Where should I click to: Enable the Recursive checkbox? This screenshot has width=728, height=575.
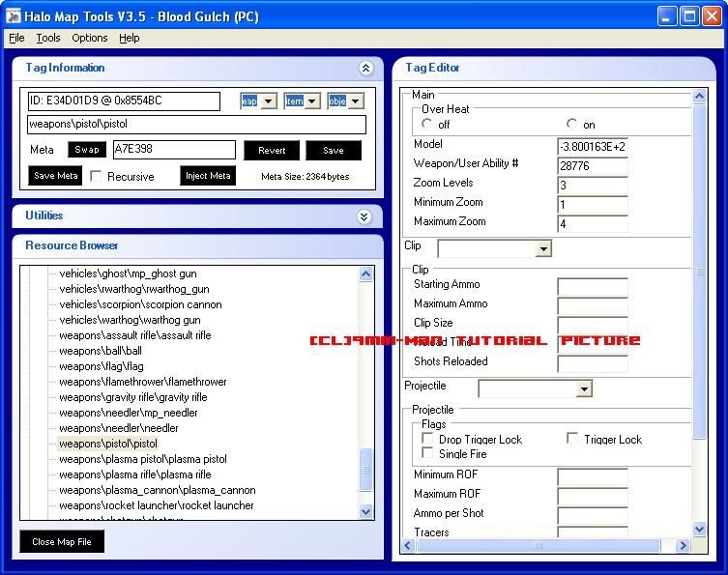coord(96,176)
